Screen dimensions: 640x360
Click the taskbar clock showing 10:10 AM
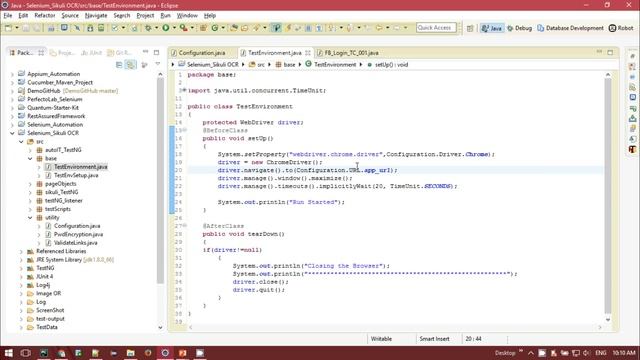(x=624, y=353)
